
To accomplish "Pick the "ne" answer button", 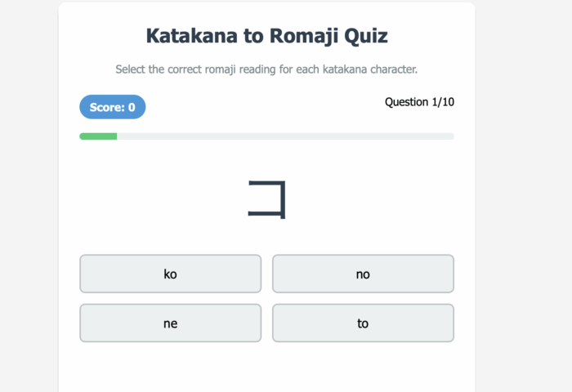I will (170, 323).
